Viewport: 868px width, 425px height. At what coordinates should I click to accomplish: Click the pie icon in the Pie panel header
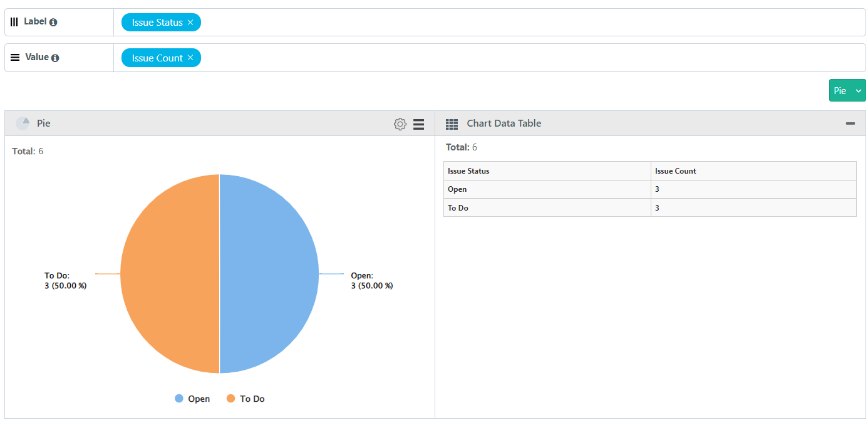pos(24,123)
